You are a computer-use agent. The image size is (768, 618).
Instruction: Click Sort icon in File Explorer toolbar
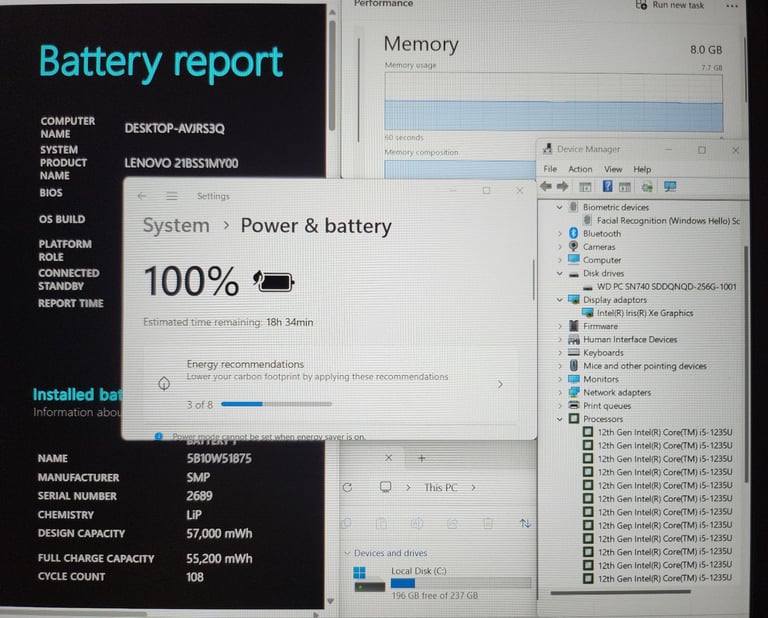pyautogui.click(x=525, y=523)
